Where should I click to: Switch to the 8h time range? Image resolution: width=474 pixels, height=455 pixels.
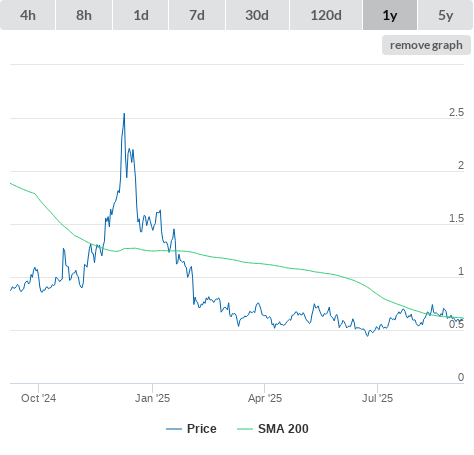[84, 15]
